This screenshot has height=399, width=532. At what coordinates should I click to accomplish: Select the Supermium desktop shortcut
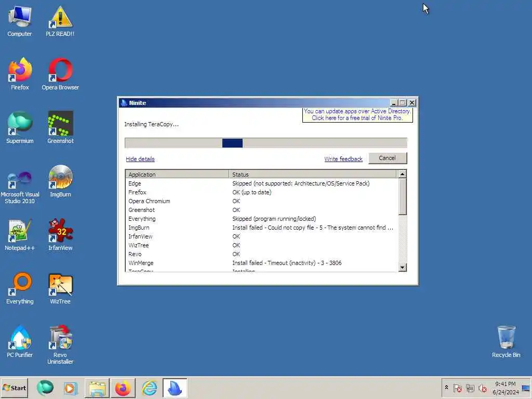(x=20, y=128)
